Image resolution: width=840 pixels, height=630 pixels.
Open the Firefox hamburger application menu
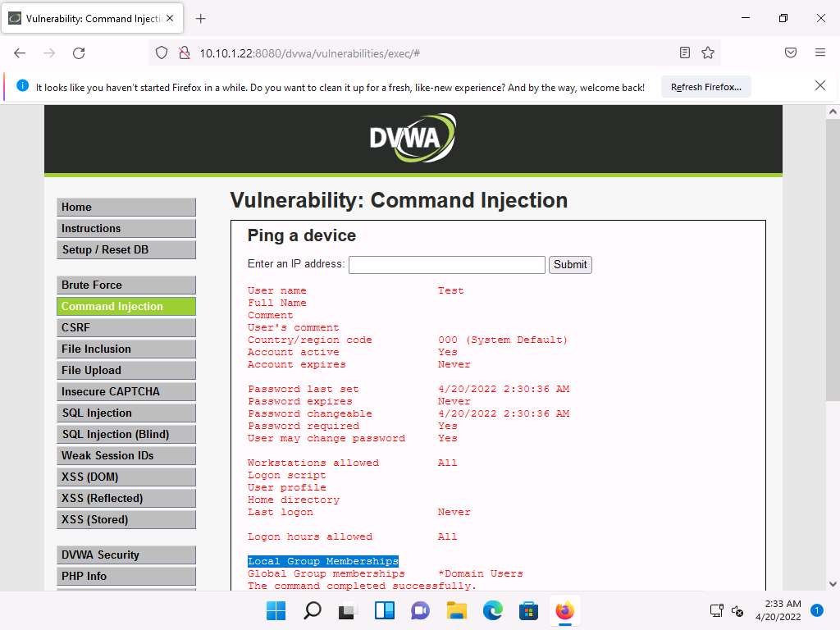pos(819,52)
